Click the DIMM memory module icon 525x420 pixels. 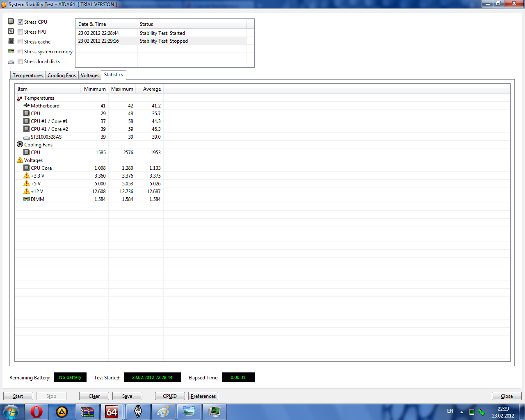[x=27, y=199]
